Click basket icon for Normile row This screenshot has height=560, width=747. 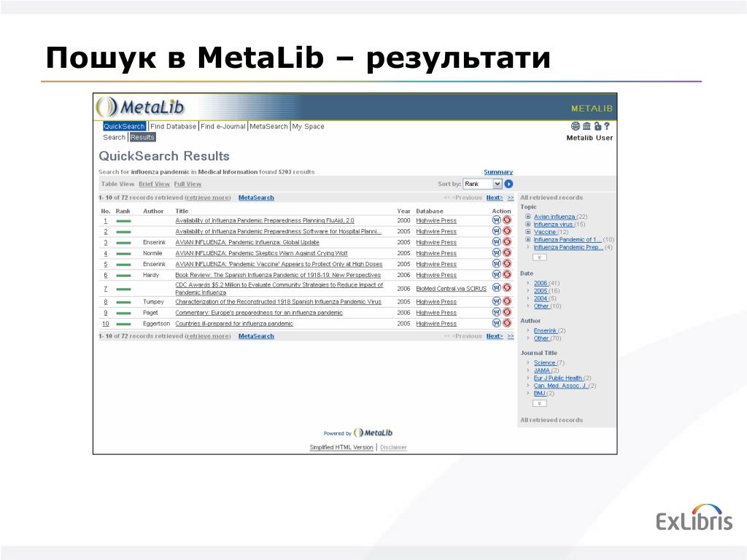pos(496,253)
